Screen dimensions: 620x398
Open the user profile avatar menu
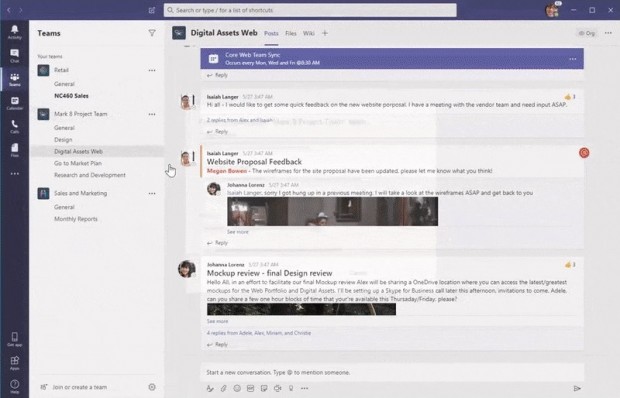pos(552,10)
